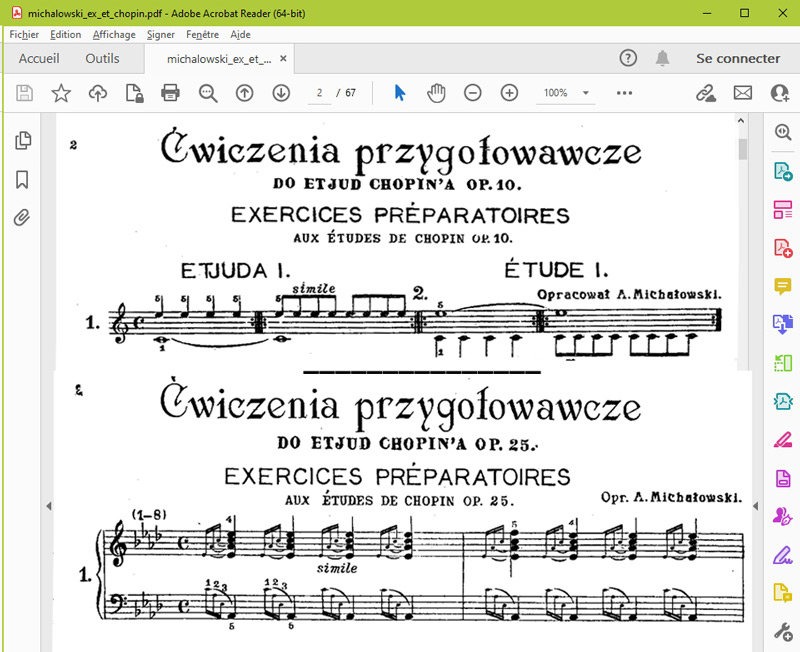Click Se connecter to sign in

click(738, 59)
